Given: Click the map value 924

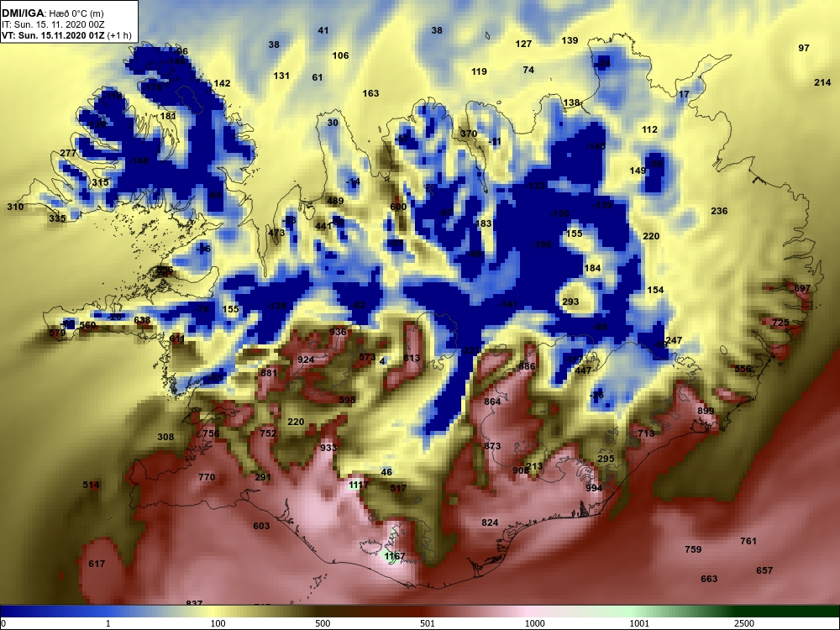Looking at the screenshot, I should click(306, 360).
